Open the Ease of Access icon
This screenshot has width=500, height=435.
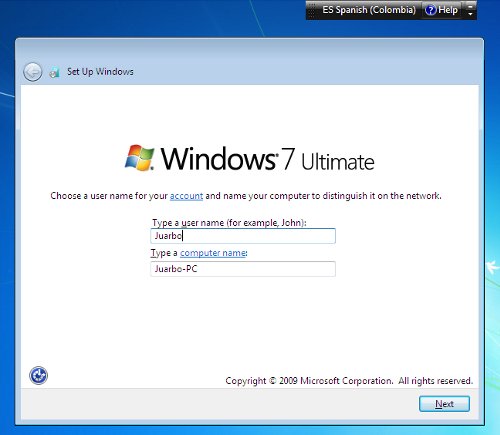point(38,376)
